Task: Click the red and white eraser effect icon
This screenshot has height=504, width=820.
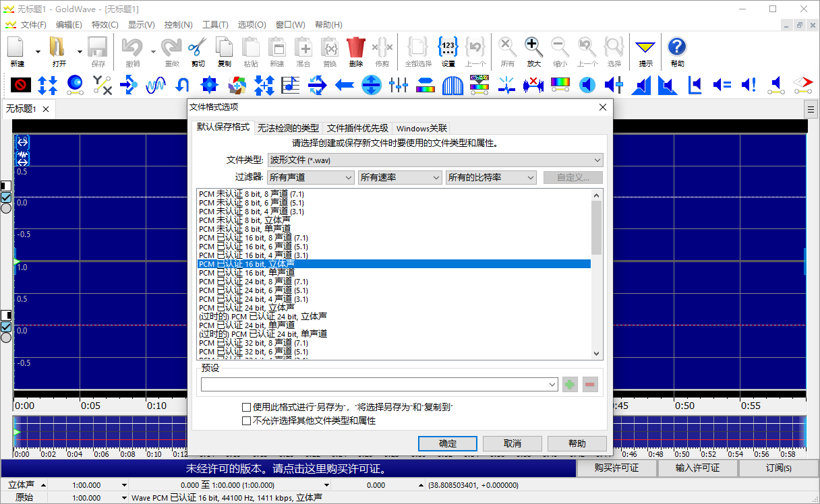Action: [x=802, y=85]
